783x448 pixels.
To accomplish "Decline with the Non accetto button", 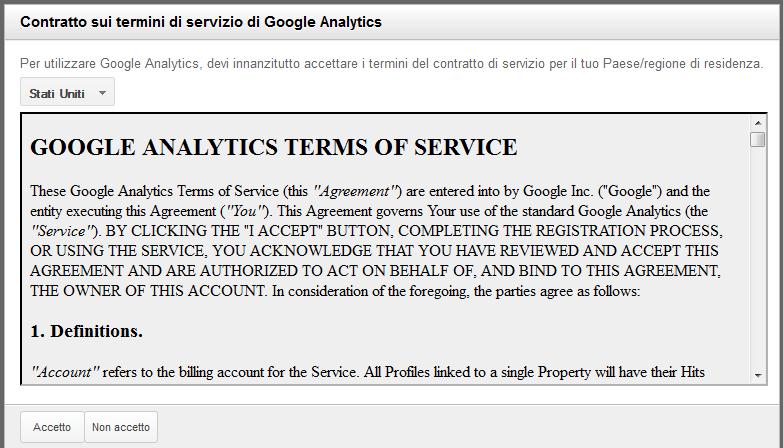I will tap(121, 427).
